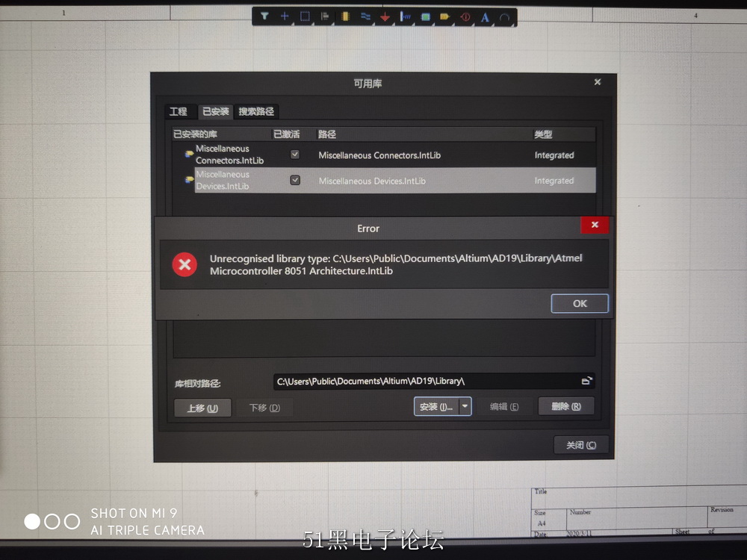Click the 上移 (U) button
This screenshot has height=560, width=747.
pos(202,408)
